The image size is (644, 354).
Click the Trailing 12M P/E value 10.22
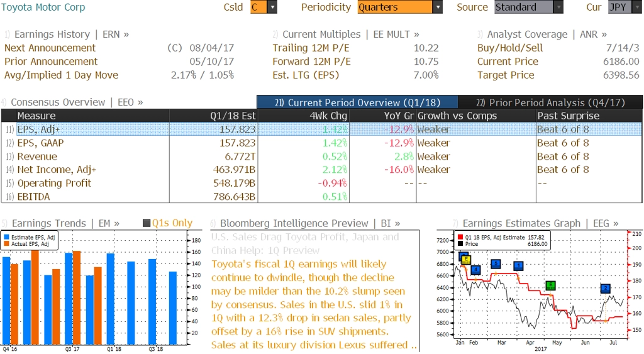426,48
